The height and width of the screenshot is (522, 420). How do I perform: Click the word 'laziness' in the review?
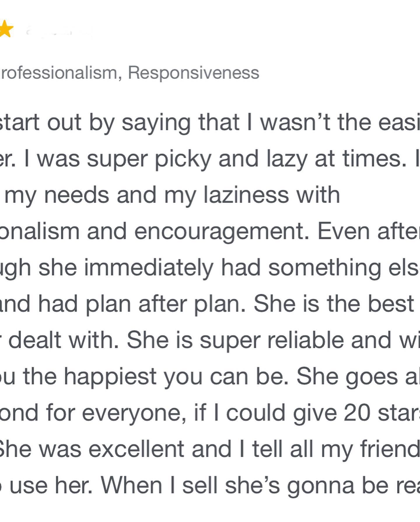[246, 195]
